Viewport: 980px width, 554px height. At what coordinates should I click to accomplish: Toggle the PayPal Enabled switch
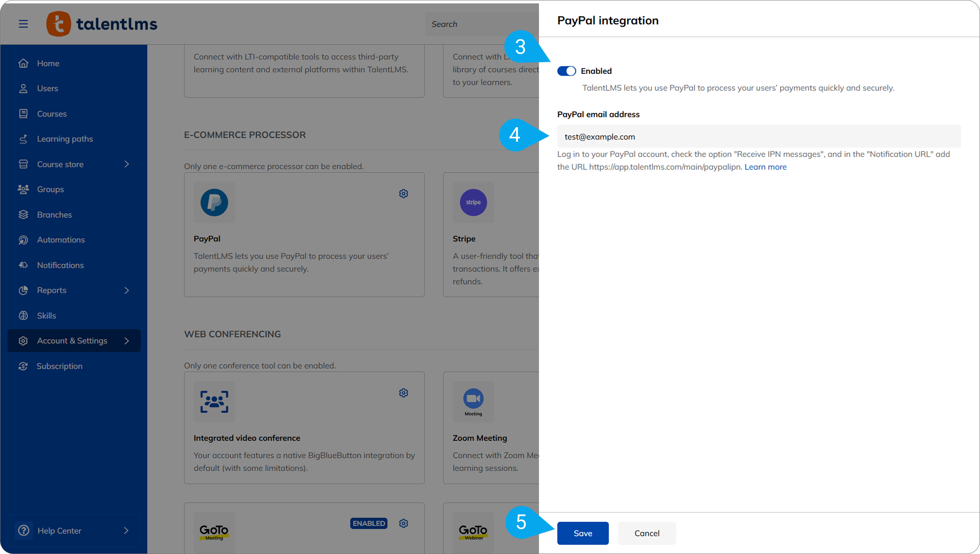[x=567, y=71]
